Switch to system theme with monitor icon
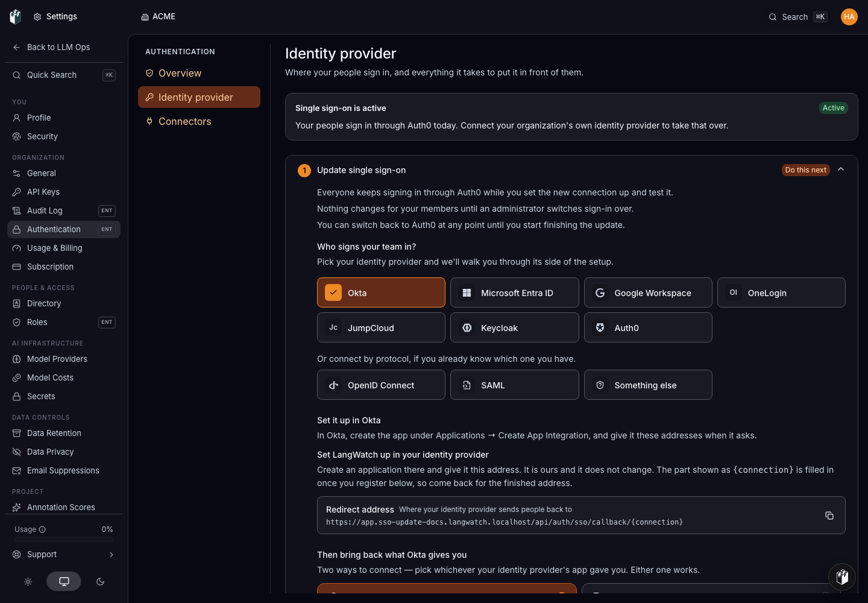 tap(64, 581)
